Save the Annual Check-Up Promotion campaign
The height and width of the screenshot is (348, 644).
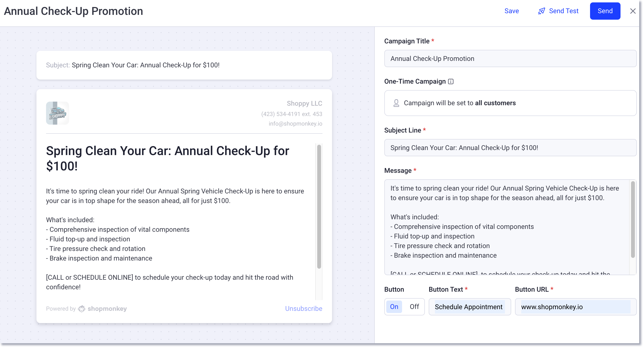pos(511,11)
